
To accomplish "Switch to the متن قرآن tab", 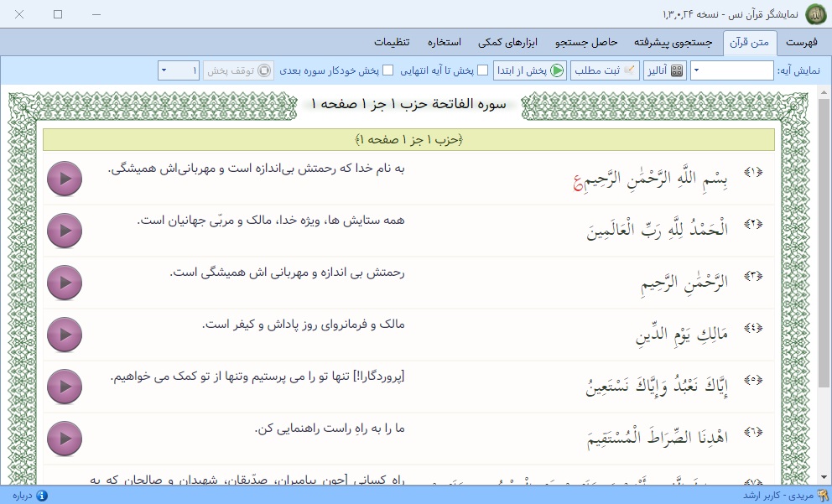I will [x=750, y=43].
